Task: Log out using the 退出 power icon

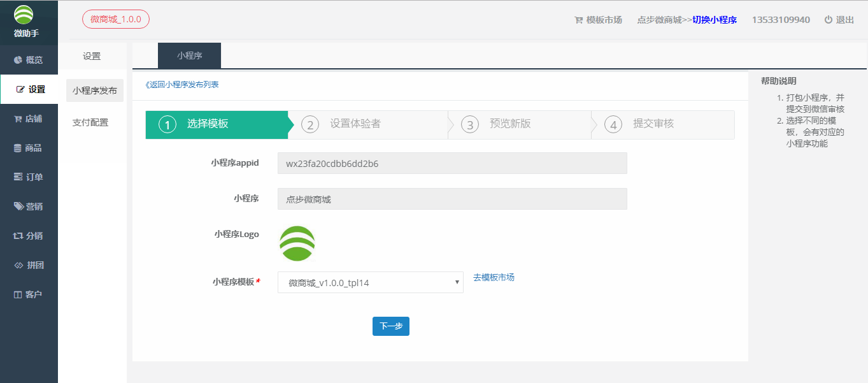Action: pyautogui.click(x=839, y=20)
